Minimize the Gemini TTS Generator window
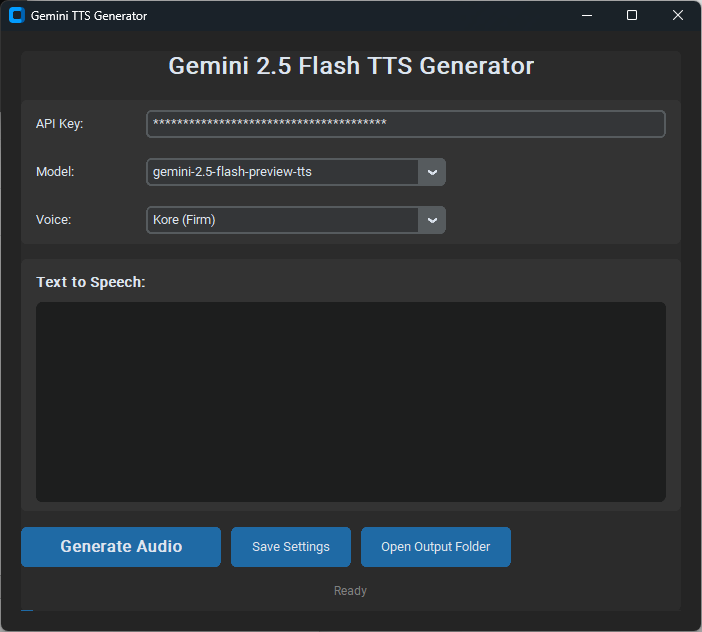 [586, 16]
